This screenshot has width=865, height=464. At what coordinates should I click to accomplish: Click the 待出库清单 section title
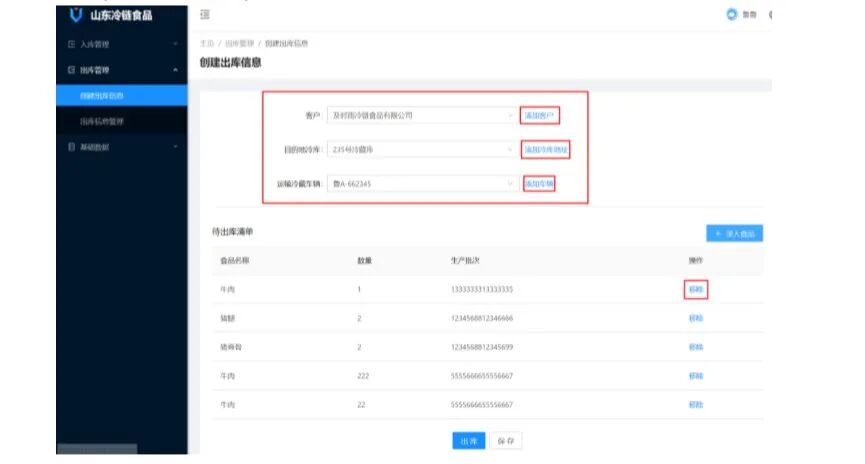232,232
